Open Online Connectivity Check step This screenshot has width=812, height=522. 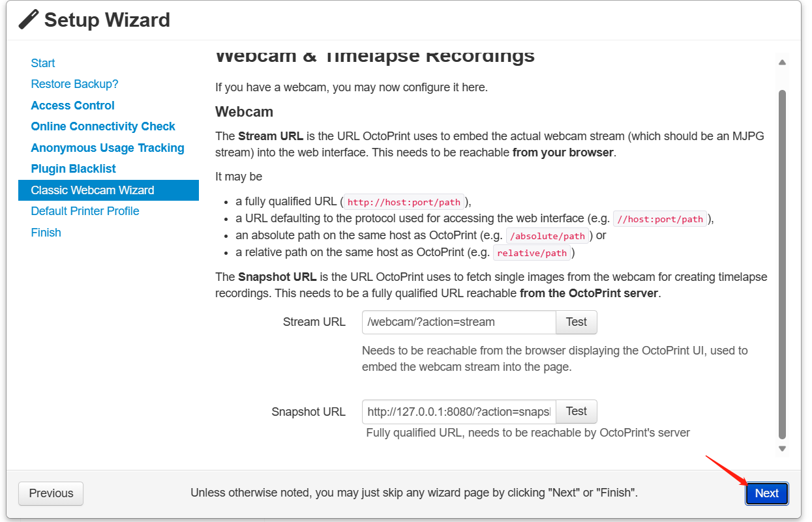pos(103,126)
